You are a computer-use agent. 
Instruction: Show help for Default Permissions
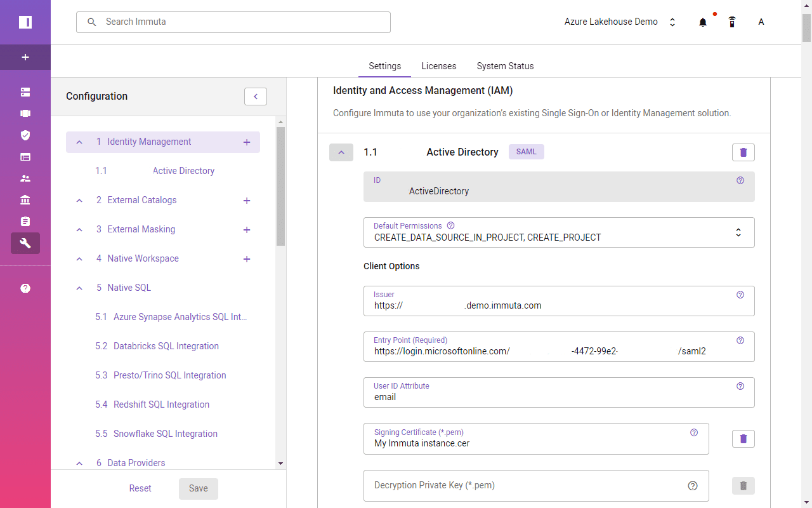point(451,225)
